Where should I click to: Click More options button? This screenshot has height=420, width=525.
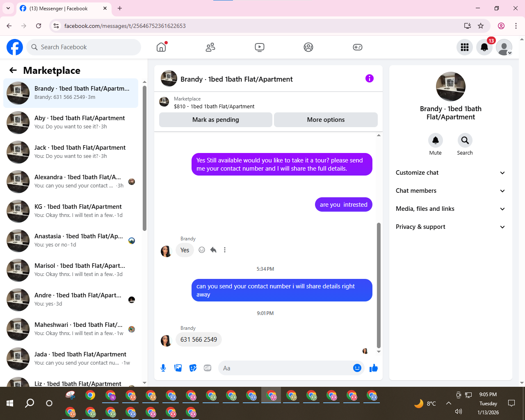click(326, 120)
